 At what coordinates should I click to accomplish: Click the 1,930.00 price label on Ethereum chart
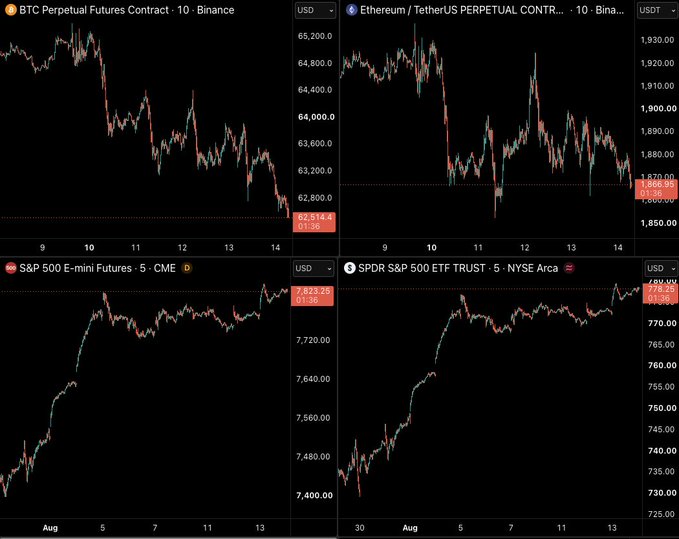[x=657, y=40]
